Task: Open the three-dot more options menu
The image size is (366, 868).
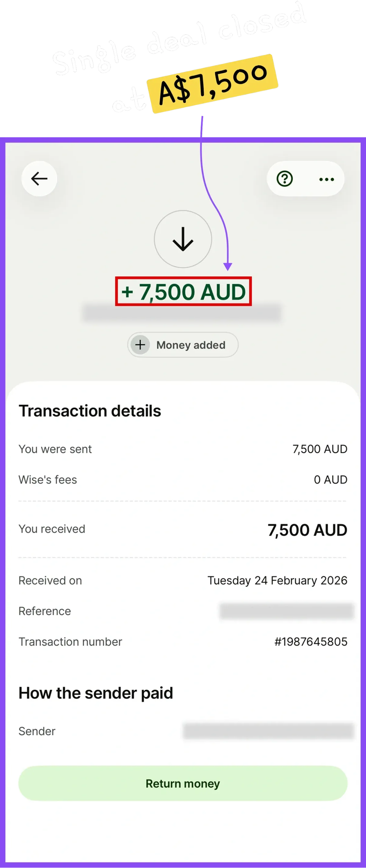Action: pyautogui.click(x=326, y=179)
